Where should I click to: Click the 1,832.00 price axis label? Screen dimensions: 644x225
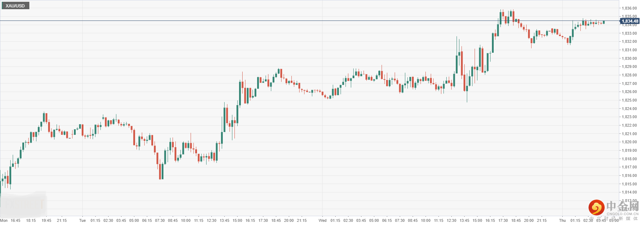629,41
